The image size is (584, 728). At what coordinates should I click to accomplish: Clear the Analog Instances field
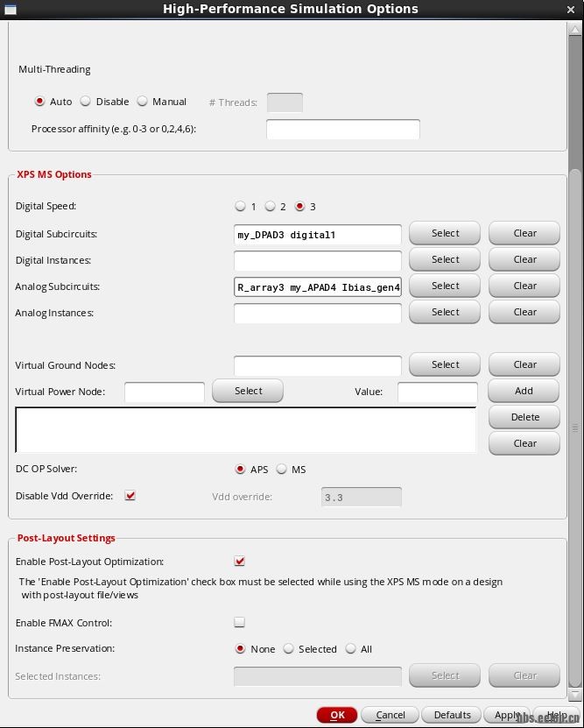[524, 312]
